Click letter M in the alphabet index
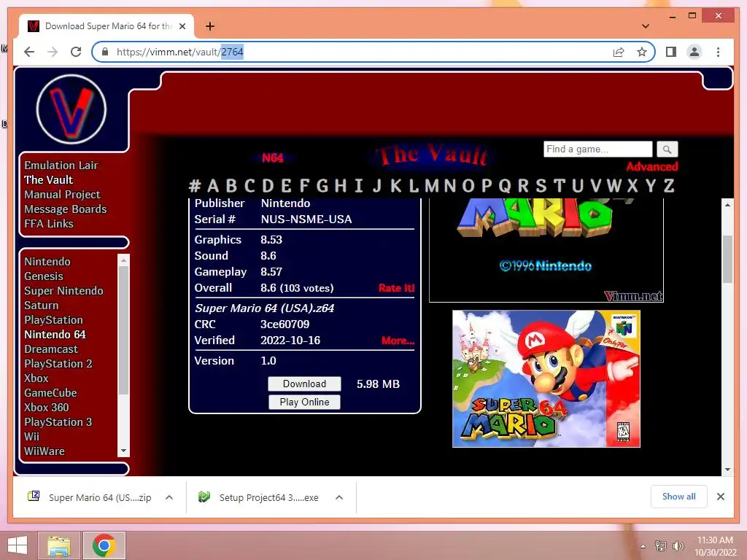 [432, 185]
